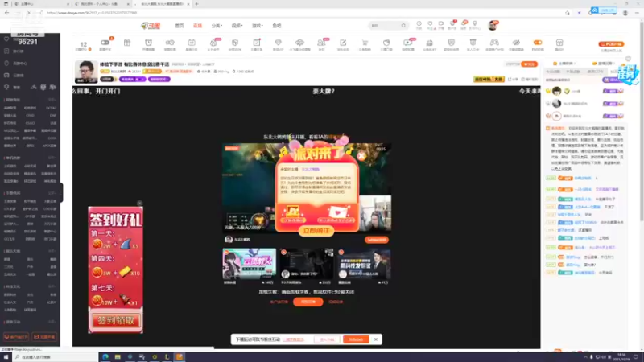Open Microsoft Edge from the Windows taskbar
644x362 pixels.
(105, 357)
